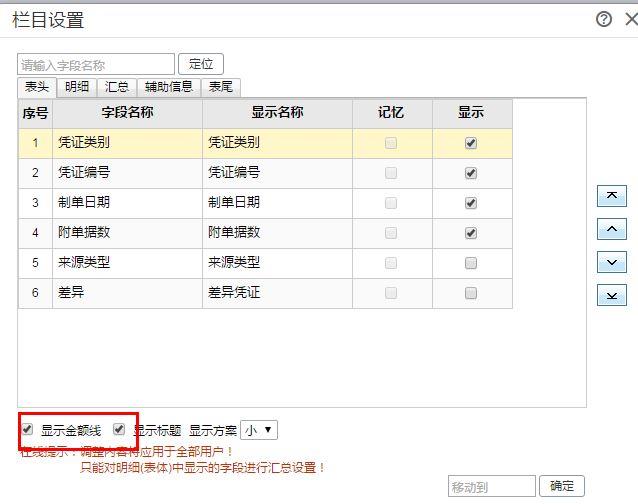638x504 pixels.
Task: Click the 显示名称 column header
Action: tap(277, 113)
